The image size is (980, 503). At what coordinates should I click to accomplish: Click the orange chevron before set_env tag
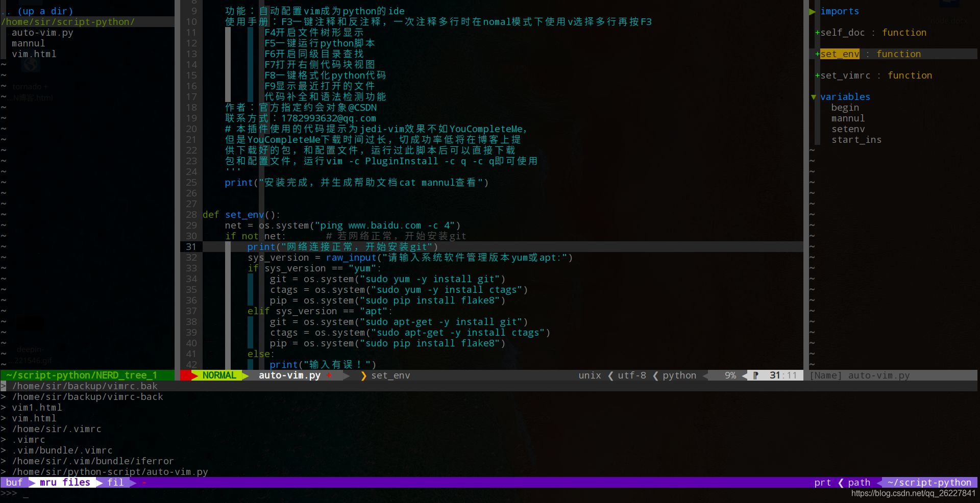pos(363,375)
